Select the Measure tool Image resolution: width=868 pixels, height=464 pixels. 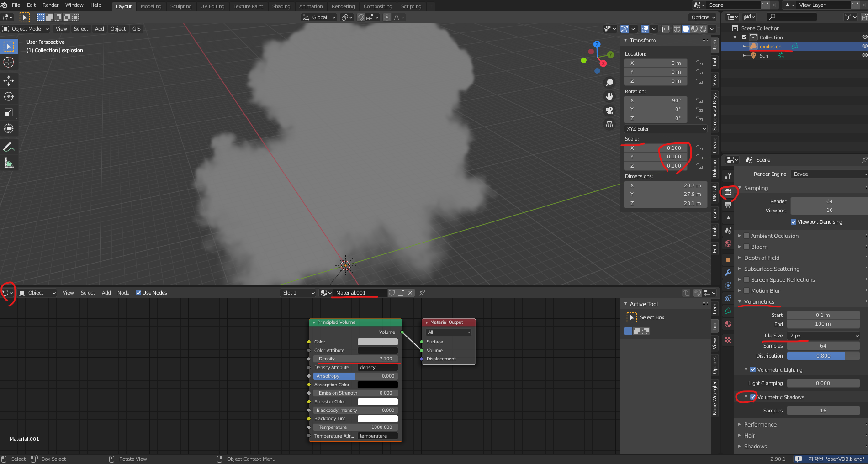[9, 163]
